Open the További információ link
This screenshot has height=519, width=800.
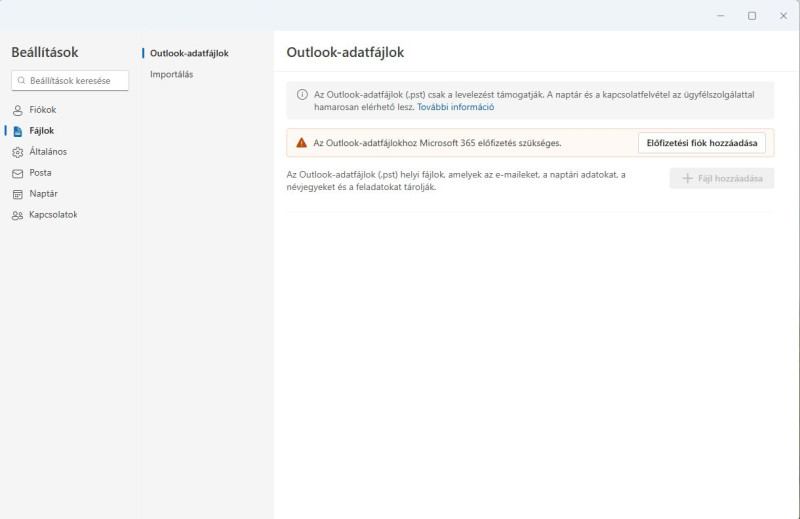coord(455,107)
